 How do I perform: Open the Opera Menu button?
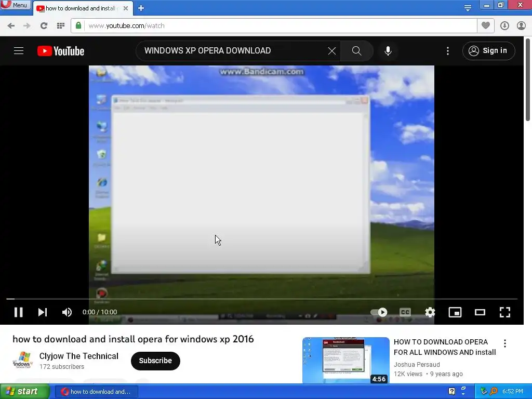[16, 5]
